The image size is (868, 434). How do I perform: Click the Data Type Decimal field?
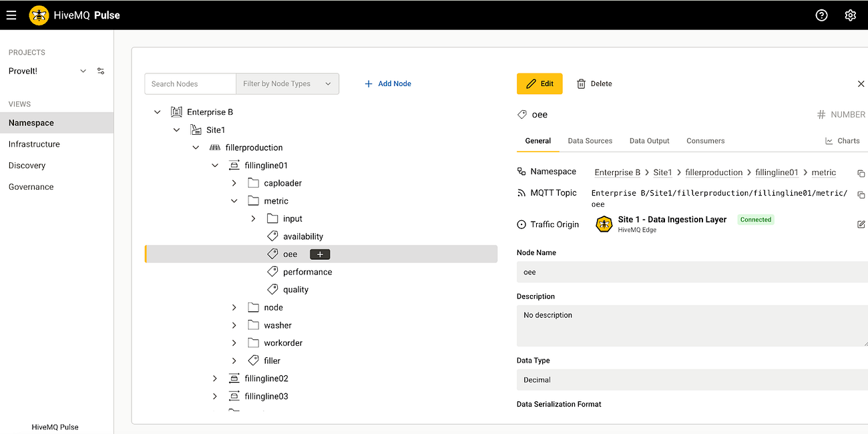click(x=692, y=380)
